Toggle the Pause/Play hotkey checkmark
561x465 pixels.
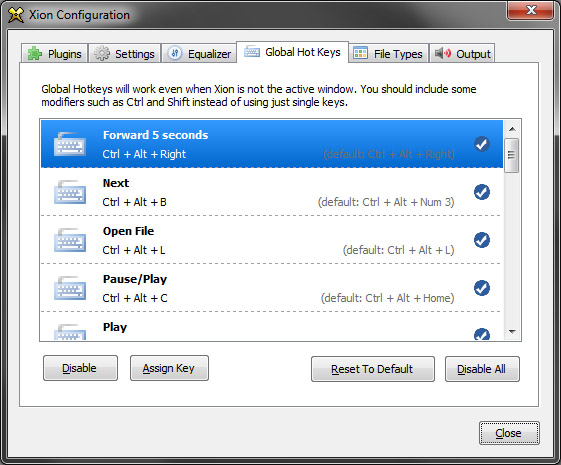482,288
